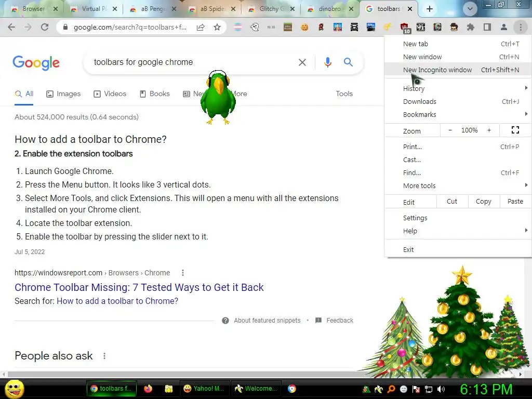Expand the Bookmarks submenu
The width and height of the screenshot is (532, 399).
pyautogui.click(x=458, y=114)
